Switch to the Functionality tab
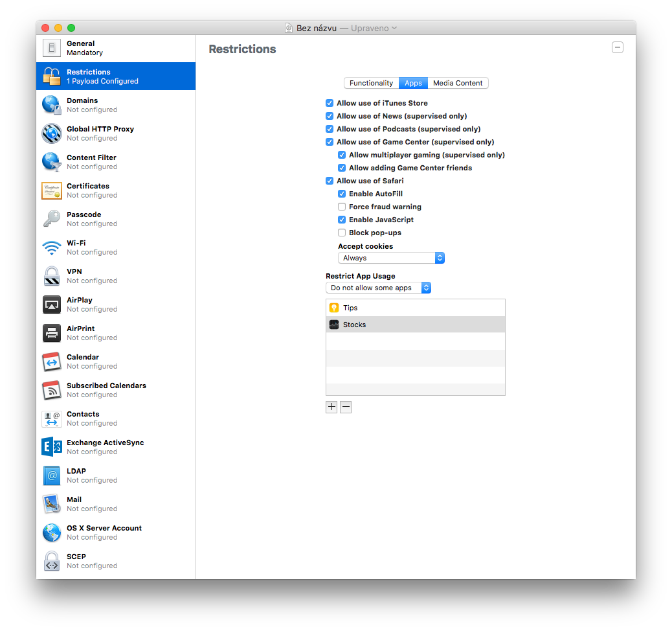The image size is (672, 631). click(x=371, y=83)
